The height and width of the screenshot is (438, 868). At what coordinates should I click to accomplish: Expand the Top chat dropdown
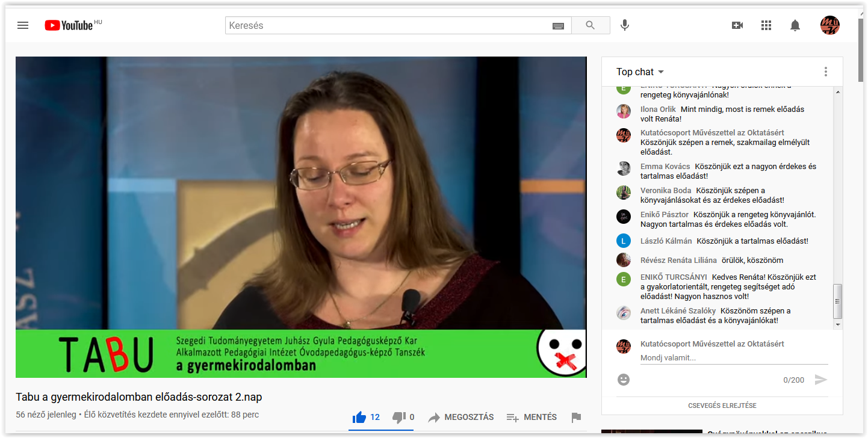(x=640, y=72)
